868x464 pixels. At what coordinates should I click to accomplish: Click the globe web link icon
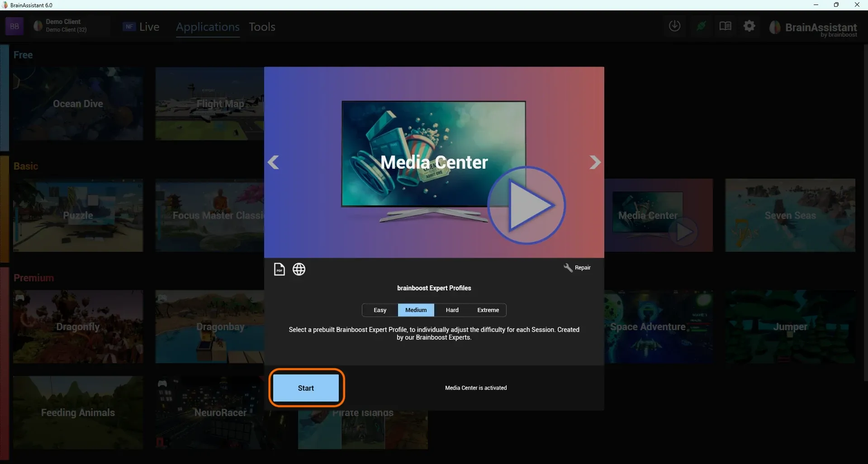(299, 270)
